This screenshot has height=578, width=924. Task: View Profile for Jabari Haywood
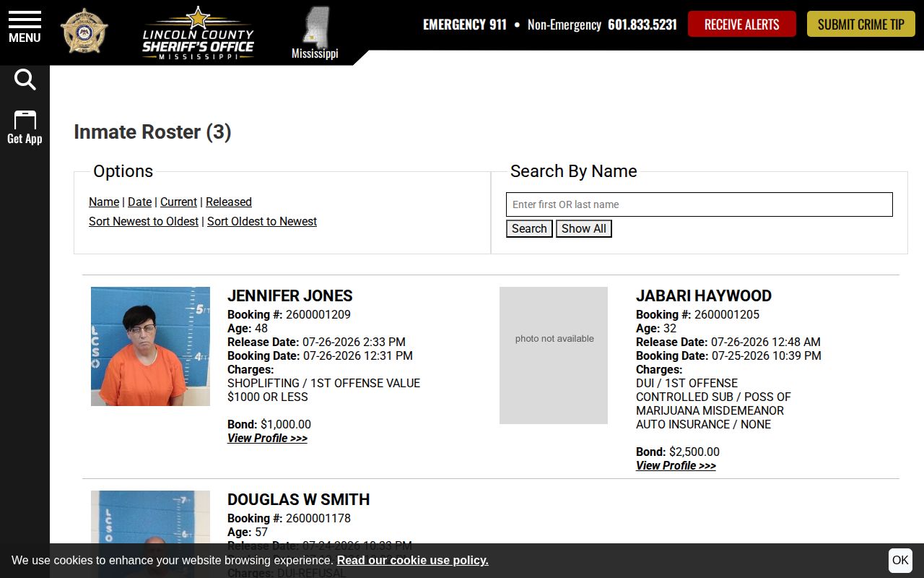[x=676, y=465]
